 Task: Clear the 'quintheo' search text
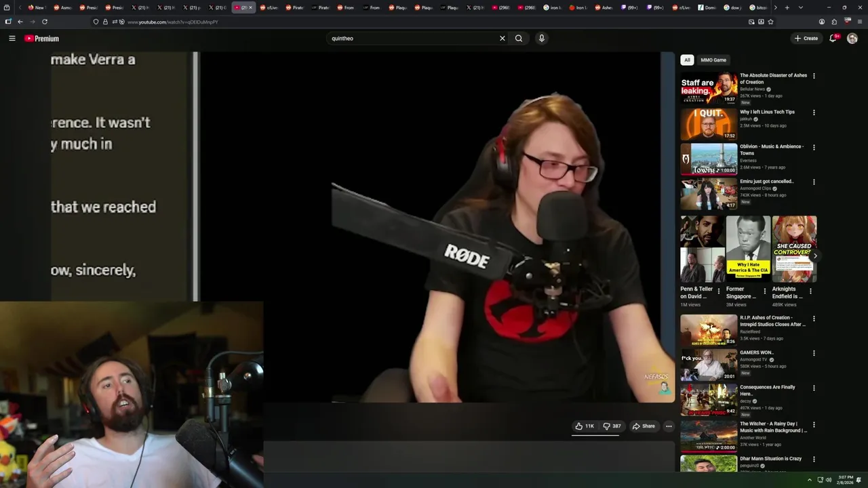coord(502,39)
